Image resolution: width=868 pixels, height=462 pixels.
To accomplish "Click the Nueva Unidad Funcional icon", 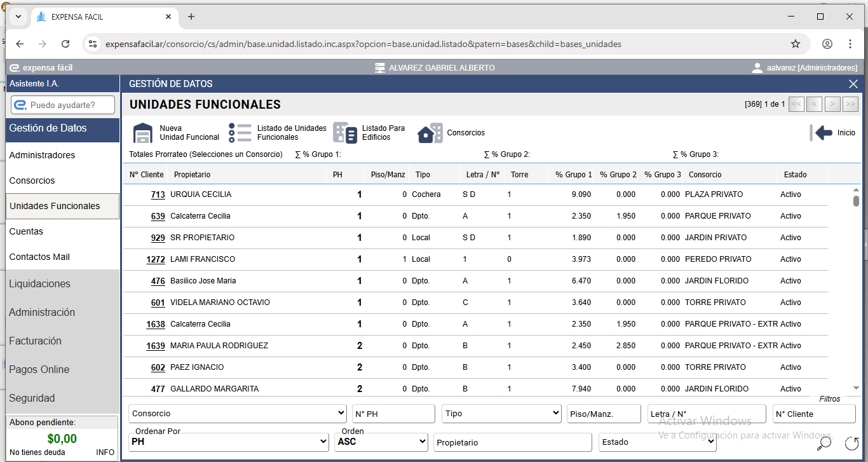I will coord(143,133).
